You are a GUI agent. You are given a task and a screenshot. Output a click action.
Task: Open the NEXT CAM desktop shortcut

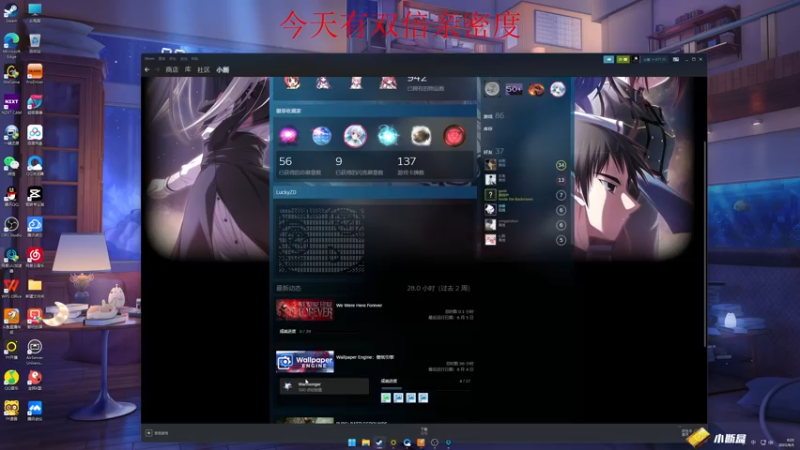11,104
